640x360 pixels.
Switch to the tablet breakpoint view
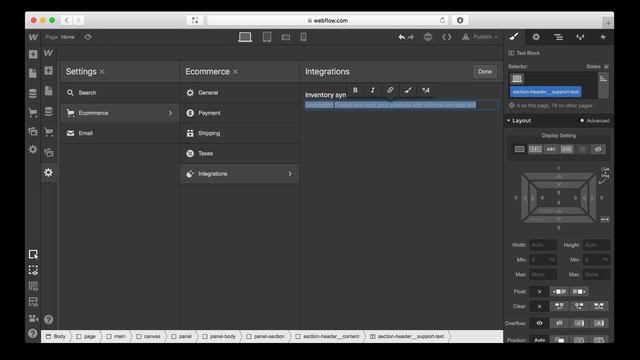click(267, 37)
